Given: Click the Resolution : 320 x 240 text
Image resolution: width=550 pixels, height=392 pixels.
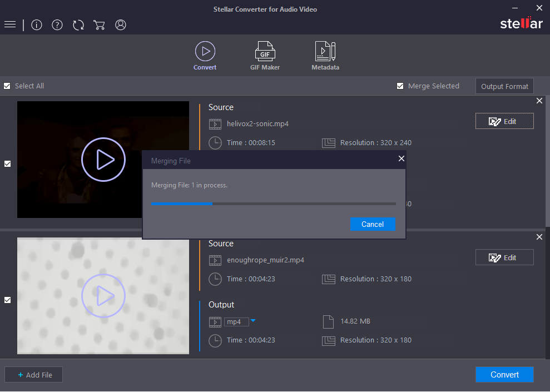Looking at the screenshot, I should 376,143.
